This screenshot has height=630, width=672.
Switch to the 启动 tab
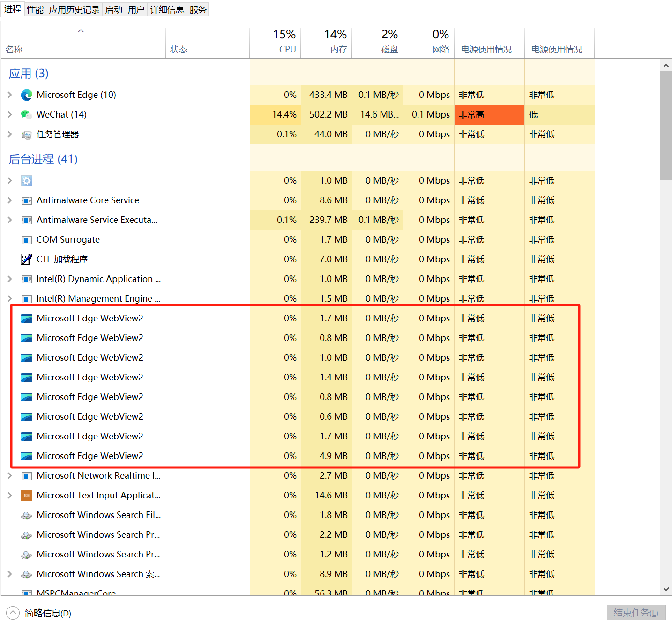tap(114, 9)
